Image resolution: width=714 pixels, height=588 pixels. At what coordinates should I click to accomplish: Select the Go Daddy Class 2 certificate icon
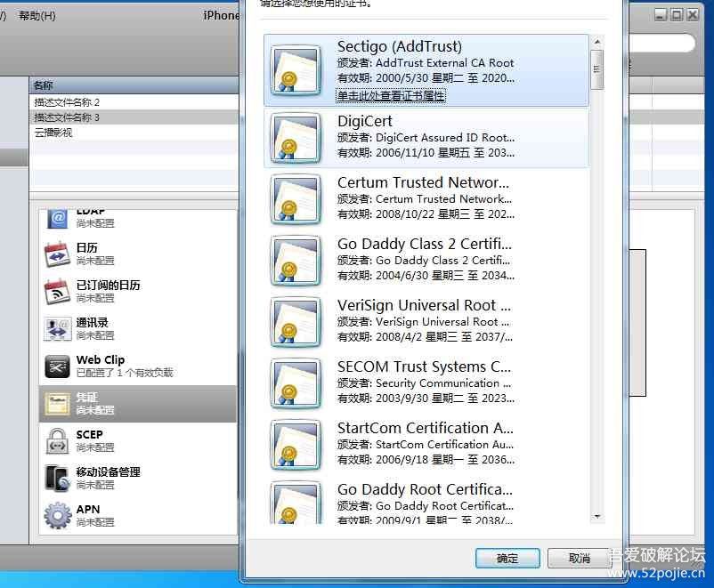(x=296, y=261)
